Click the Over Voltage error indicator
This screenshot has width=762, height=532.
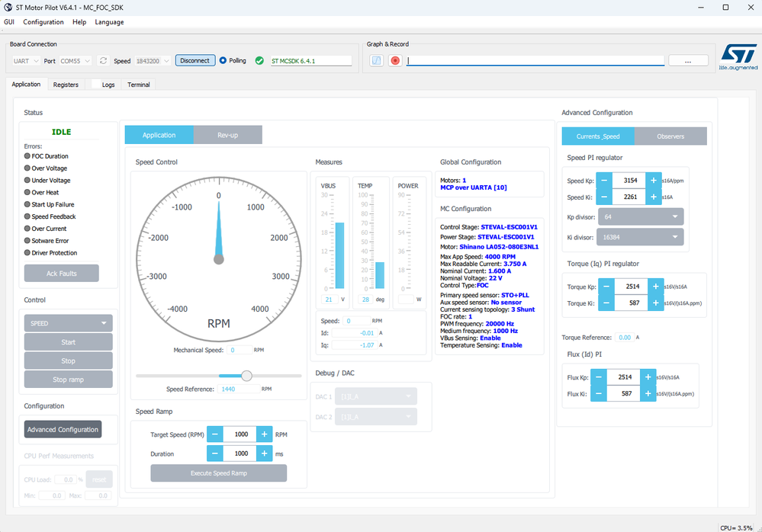pyautogui.click(x=27, y=168)
